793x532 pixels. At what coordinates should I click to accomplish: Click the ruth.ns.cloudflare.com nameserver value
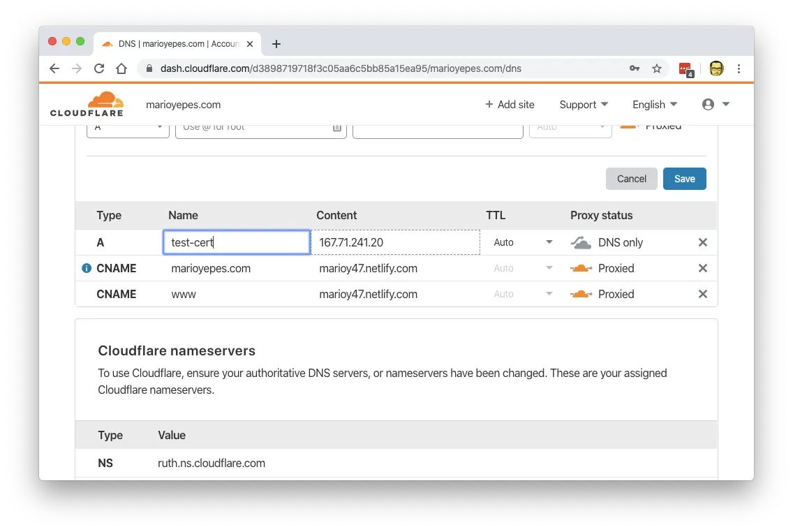click(212, 463)
